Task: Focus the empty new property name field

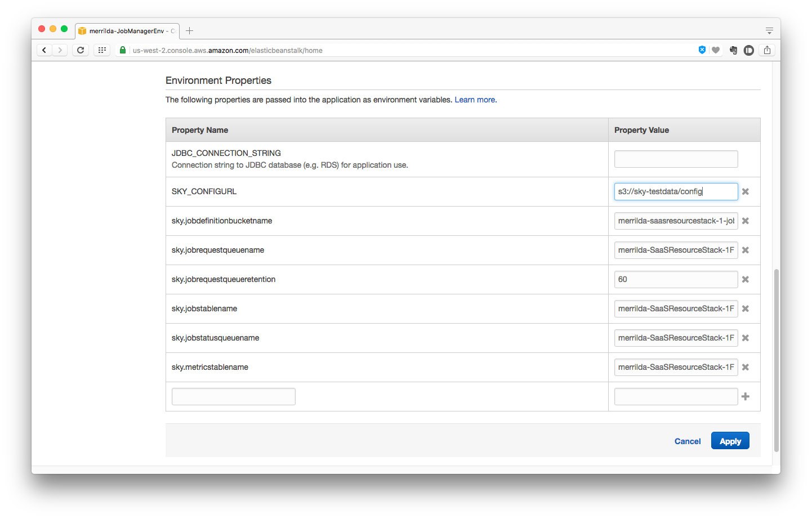Action: 234,396
